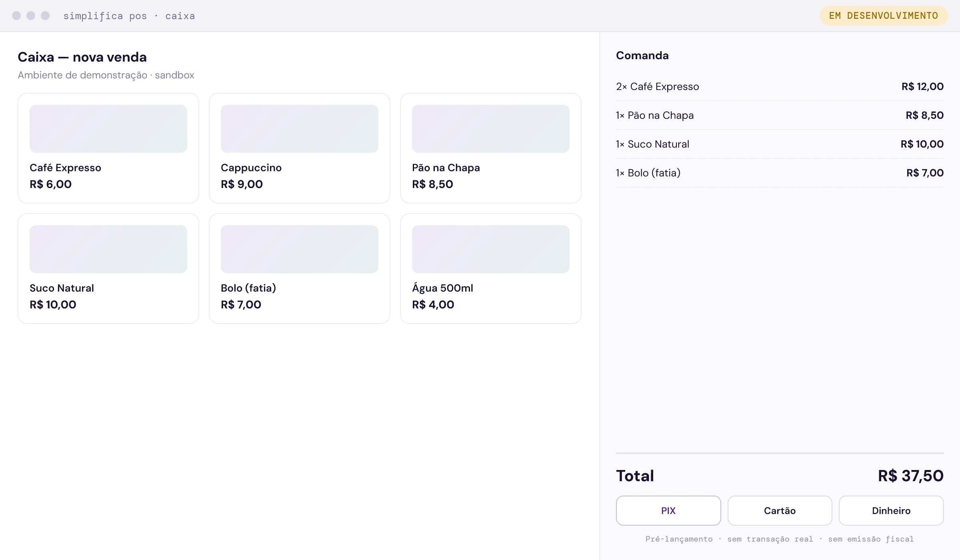Click the R$ 37,50 total value
960x560 pixels.
coord(911,476)
